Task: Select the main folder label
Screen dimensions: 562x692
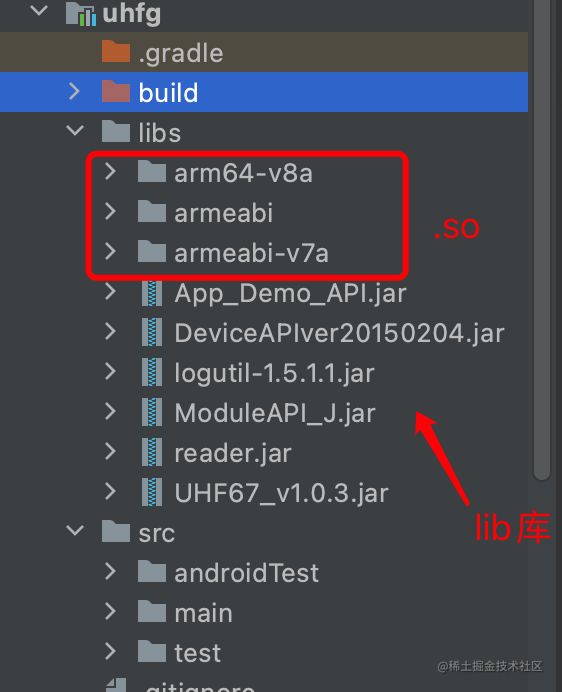Action: point(204,613)
